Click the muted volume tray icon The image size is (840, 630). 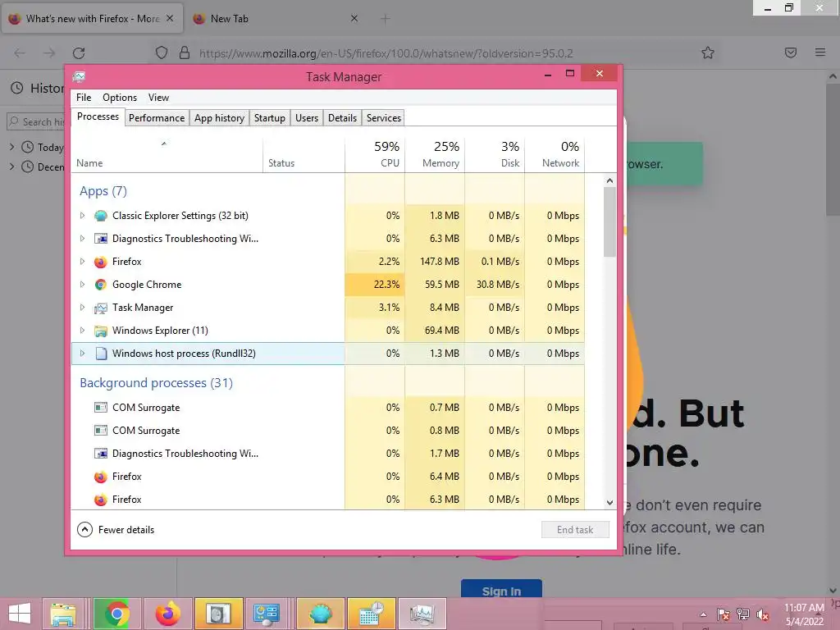[x=763, y=615]
